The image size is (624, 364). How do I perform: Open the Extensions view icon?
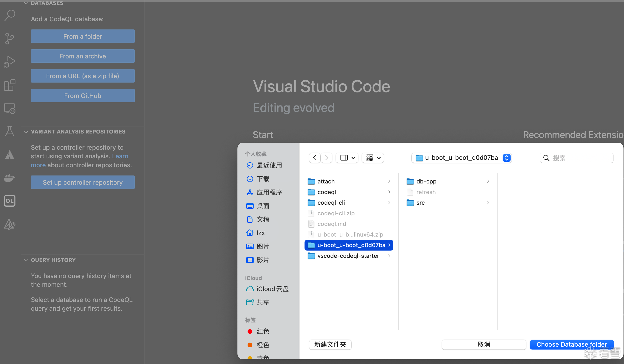[x=10, y=85]
